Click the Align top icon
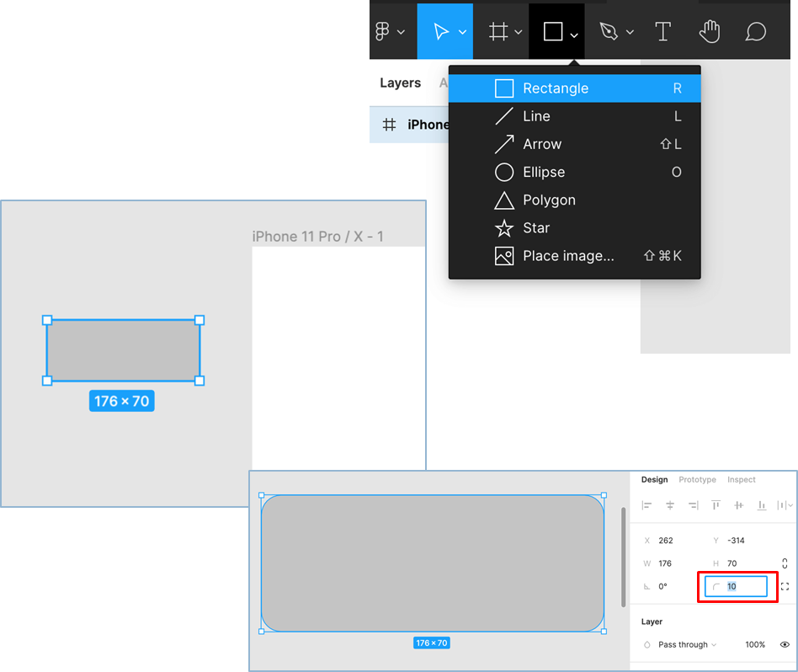The width and height of the screenshot is (798, 672). click(x=716, y=505)
